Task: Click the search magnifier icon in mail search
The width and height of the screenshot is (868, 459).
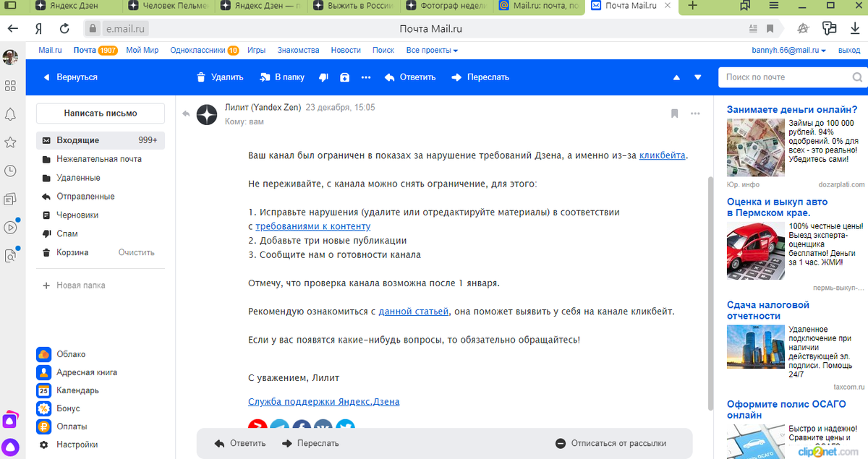Action: (x=857, y=77)
